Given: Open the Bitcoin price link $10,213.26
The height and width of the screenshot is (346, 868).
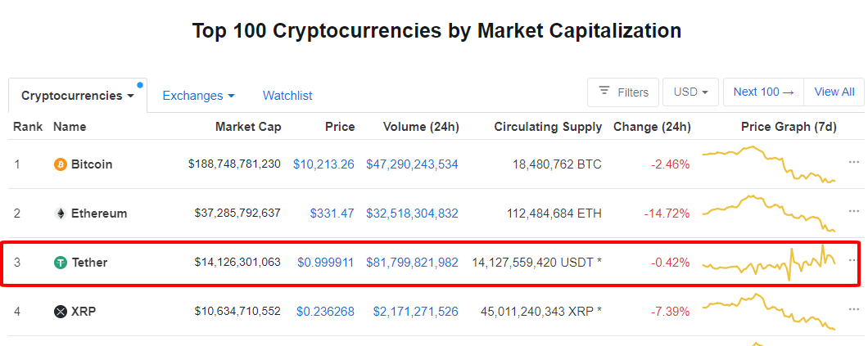Looking at the screenshot, I should (x=323, y=164).
